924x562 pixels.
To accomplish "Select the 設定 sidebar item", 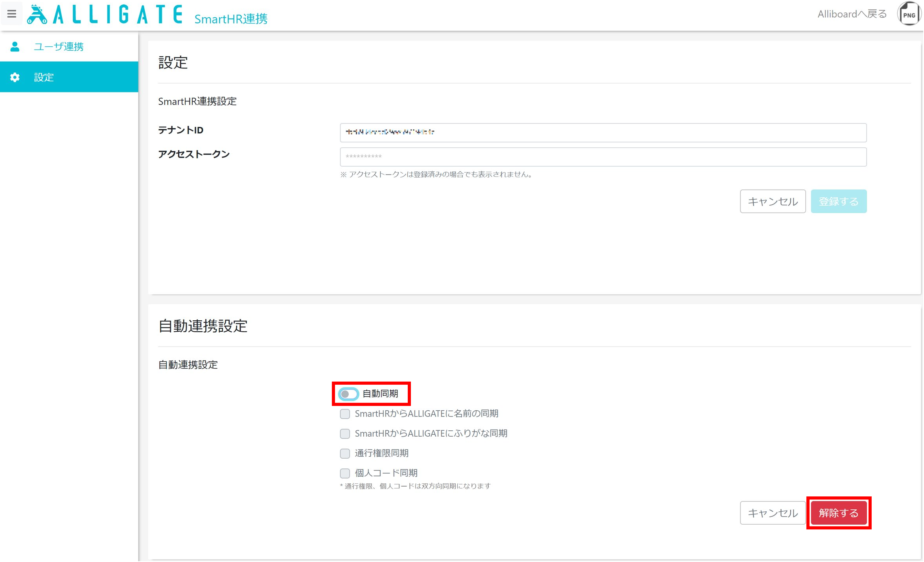I will pyautogui.click(x=69, y=77).
